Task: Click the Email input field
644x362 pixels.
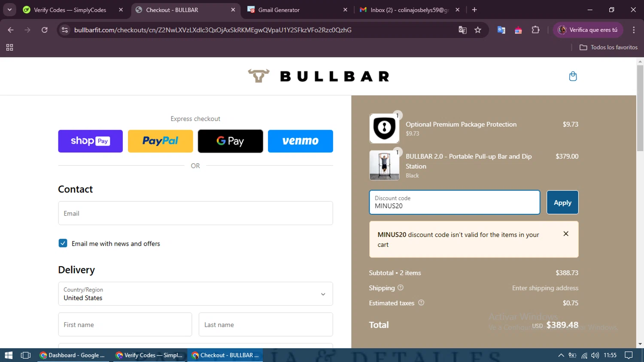Action: [195, 213]
